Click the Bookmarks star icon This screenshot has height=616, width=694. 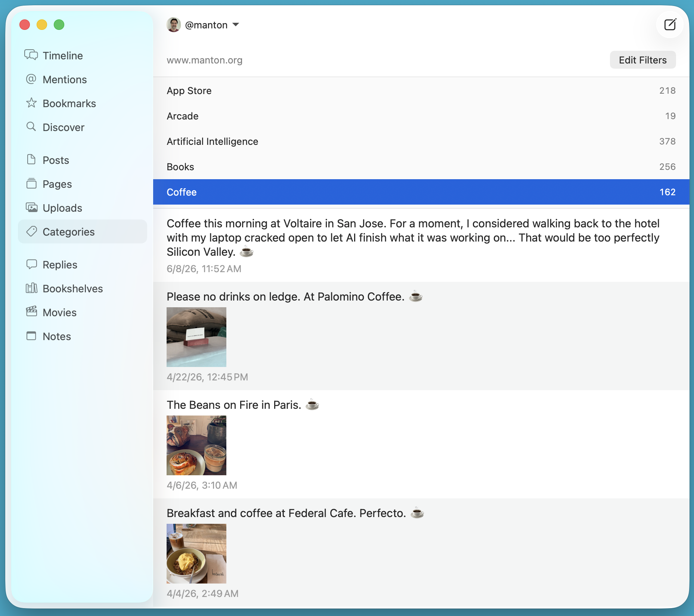pyautogui.click(x=31, y=103)
